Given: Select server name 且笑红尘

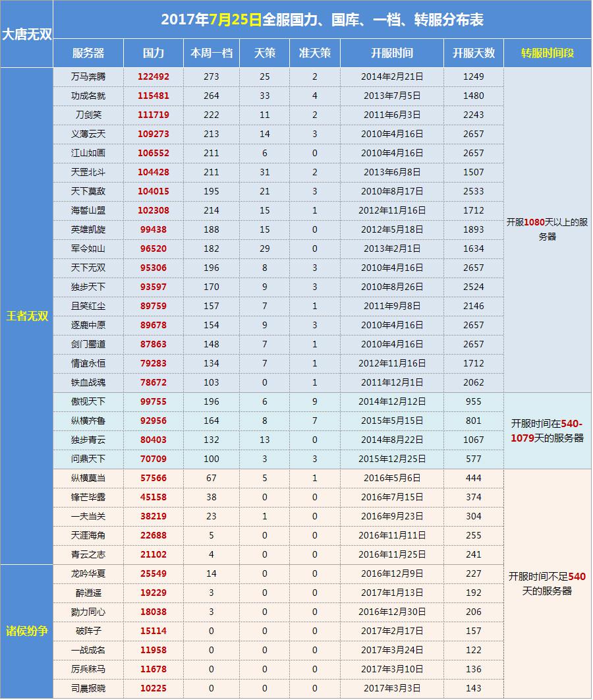Looking at the screenshot, I should (x=88, y=306).
